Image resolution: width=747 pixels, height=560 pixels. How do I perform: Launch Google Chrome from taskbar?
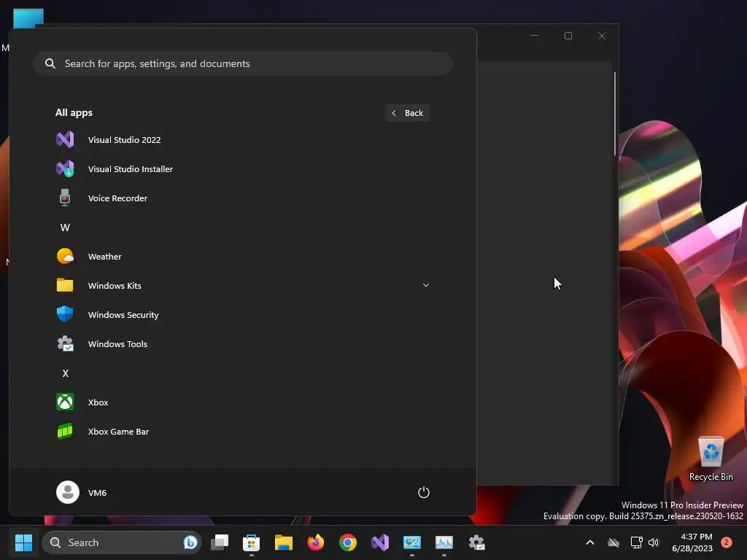tap(348, 542)
